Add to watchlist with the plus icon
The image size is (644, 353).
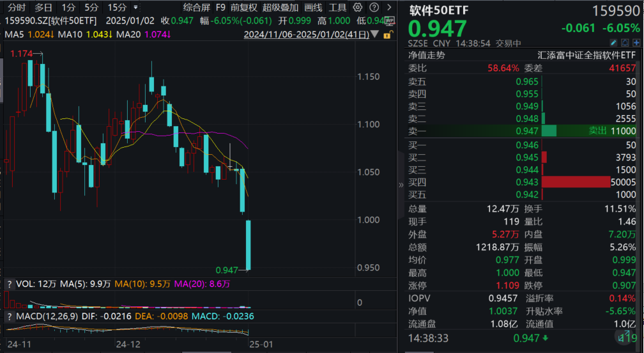click(x=636, y=43)
